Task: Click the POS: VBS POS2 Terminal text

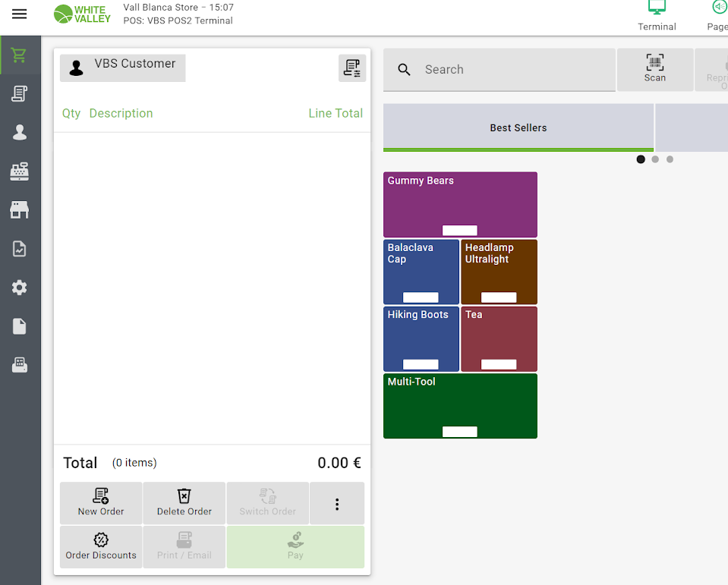Action: click(178, 20)
